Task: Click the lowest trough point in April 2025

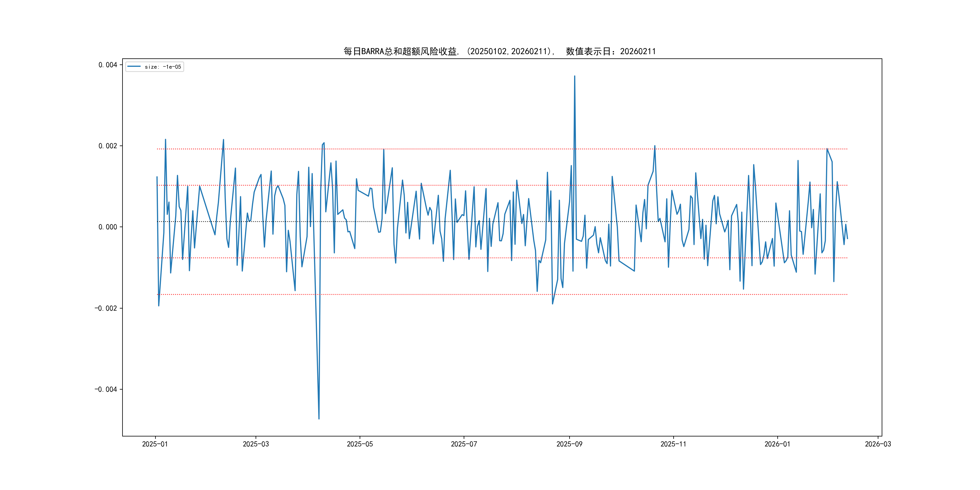Action: tap(319, 419)
